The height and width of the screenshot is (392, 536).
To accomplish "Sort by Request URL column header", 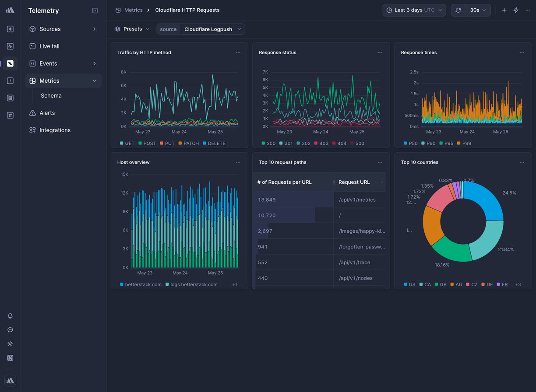I will tap(360, 182).
